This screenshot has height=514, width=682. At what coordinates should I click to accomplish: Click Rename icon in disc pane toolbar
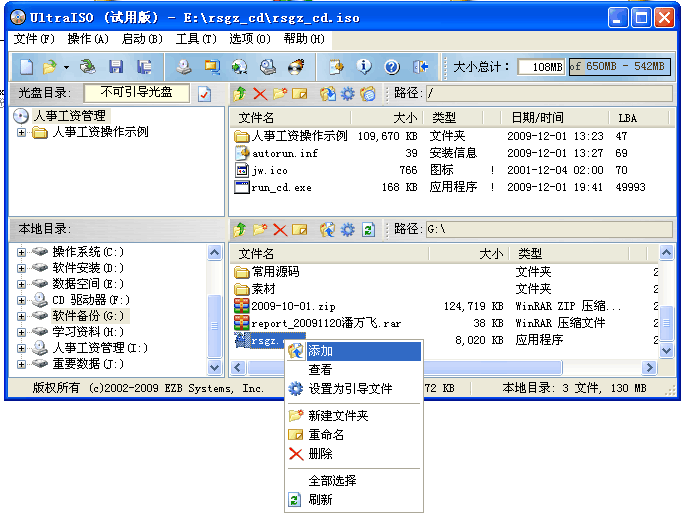tap(300, 93)
